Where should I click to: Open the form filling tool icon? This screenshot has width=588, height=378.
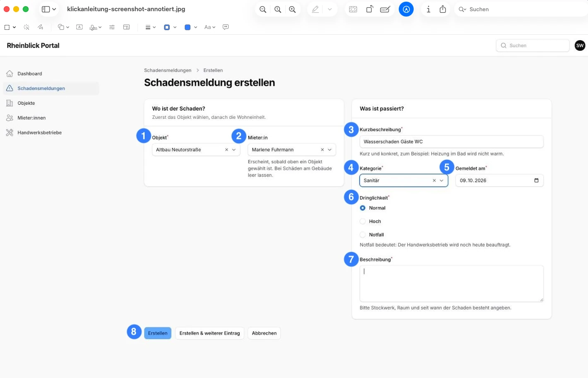pyautogui.click(x=385, y=9)
